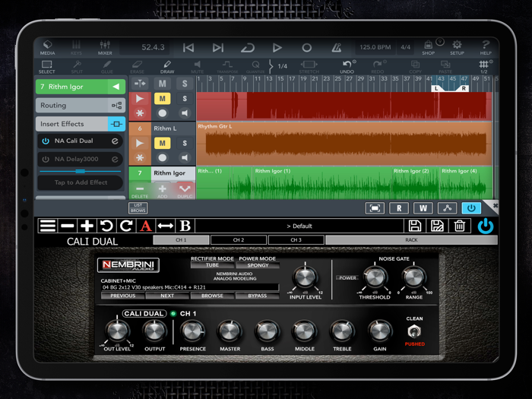
Task: Toggle global Solo button above tracks
Action: (x=185, y=84)
